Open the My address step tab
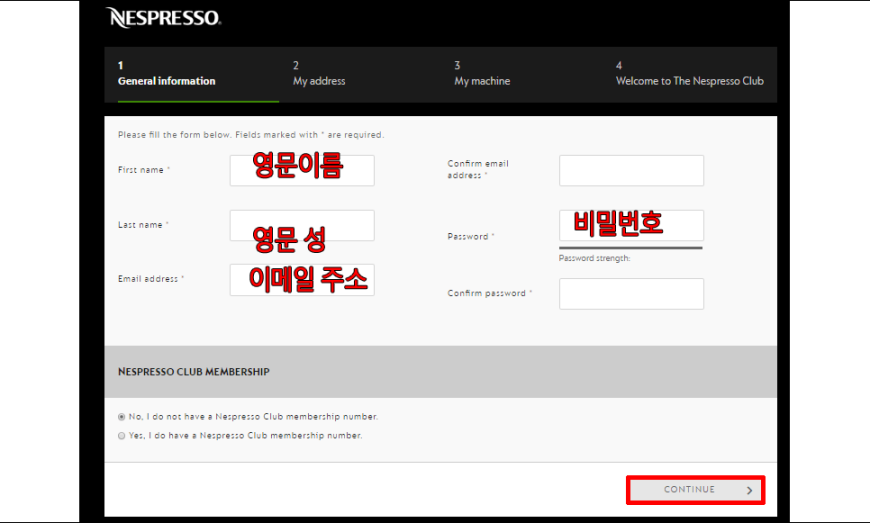870x523 pixels. (319, 74)
